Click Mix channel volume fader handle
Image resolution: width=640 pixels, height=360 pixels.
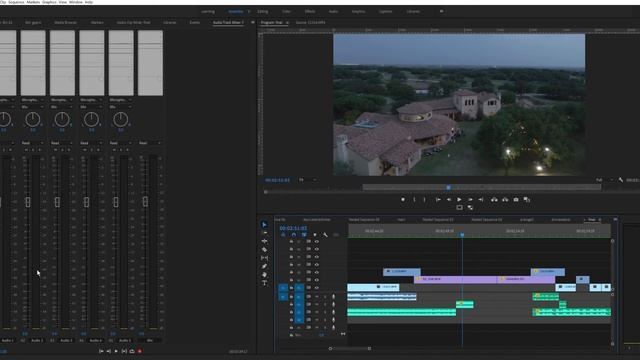click(145, 202)
